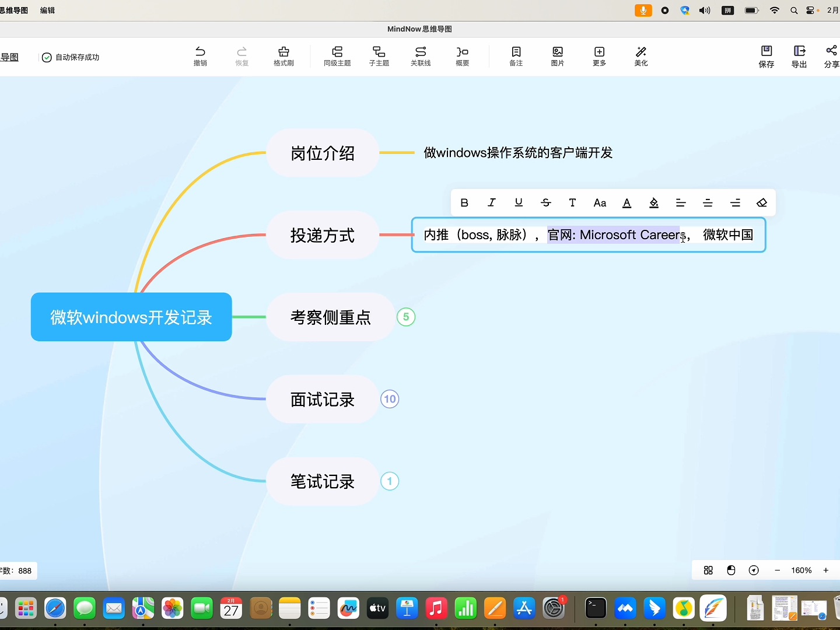Select the 笔试记录 topic node
This screenshot has width=840, height=630.
point(323,481)
